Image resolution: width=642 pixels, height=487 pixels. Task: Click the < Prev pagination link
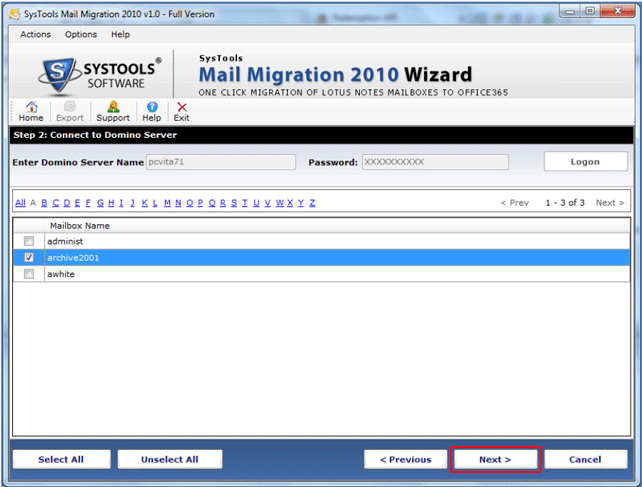(x=515, y=203)
